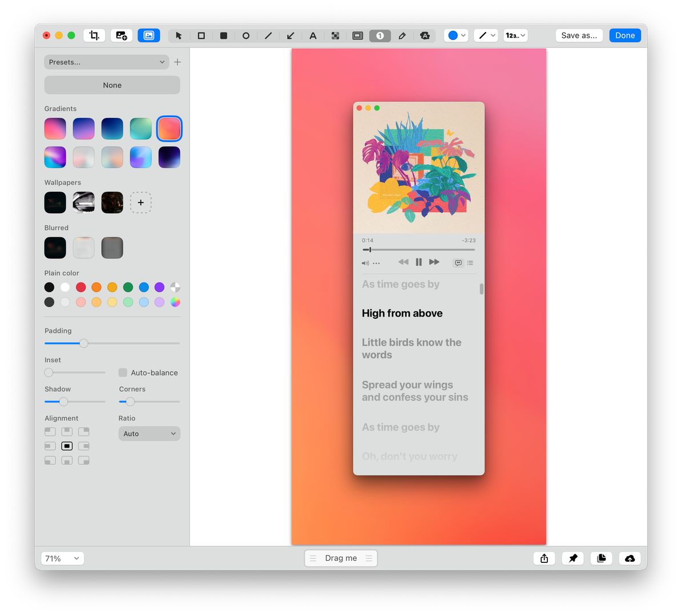The width and height of the screenshot is (682, 616).
Task: Pick the Ellipse shape tool
Action: 246,35
